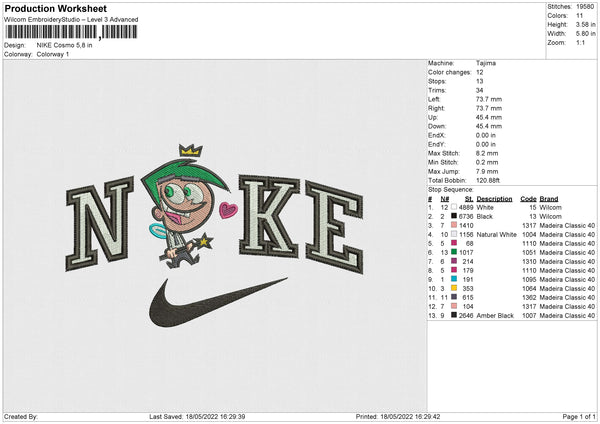Image resolution: width=600 pixels, height=424 pixels.
Task: Click the Trims value 34
Action: 479,90
